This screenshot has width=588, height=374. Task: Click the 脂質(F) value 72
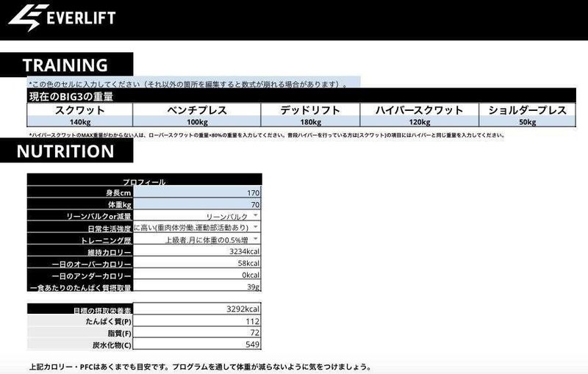(197, 332)
